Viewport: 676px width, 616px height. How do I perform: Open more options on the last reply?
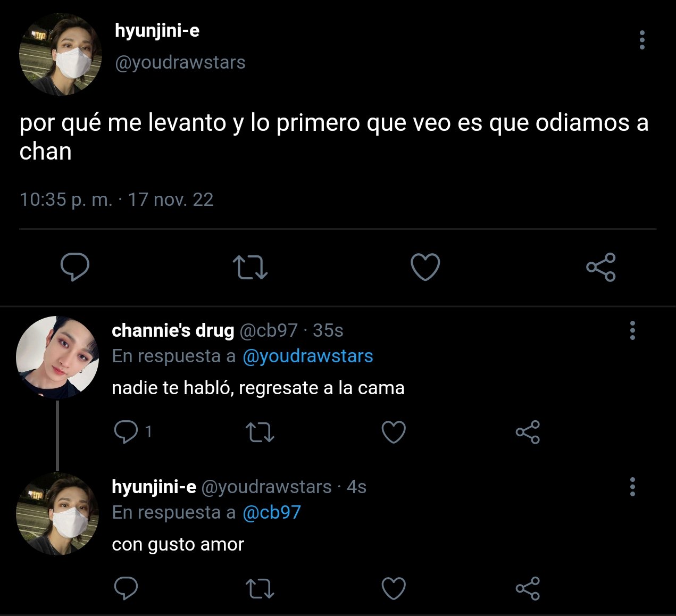point(632,487)
